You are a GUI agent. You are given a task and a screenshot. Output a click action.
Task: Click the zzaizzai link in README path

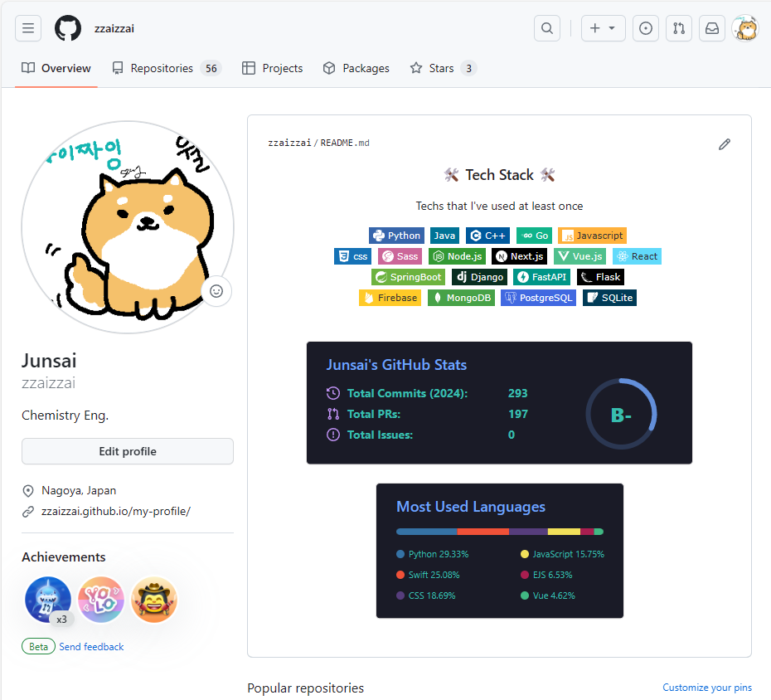click(x=289, y=143)
